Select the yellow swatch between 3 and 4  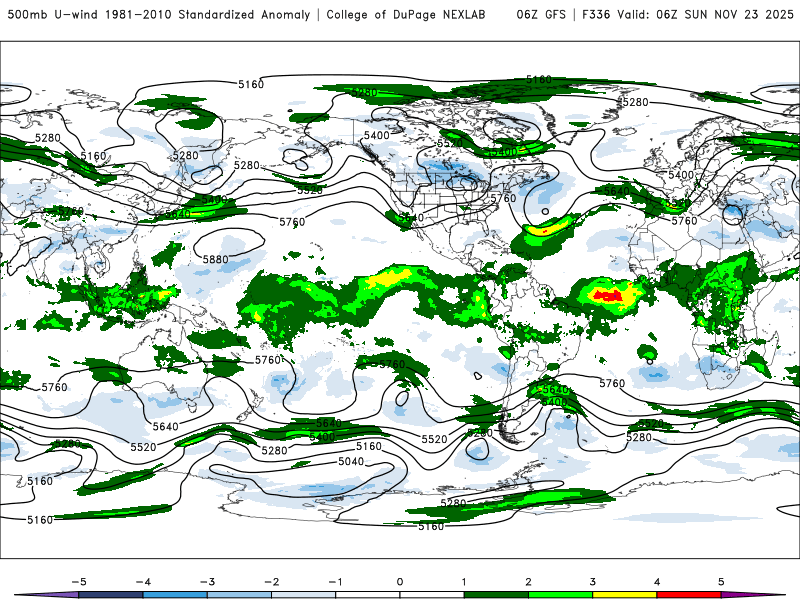(x=625, y=595)
